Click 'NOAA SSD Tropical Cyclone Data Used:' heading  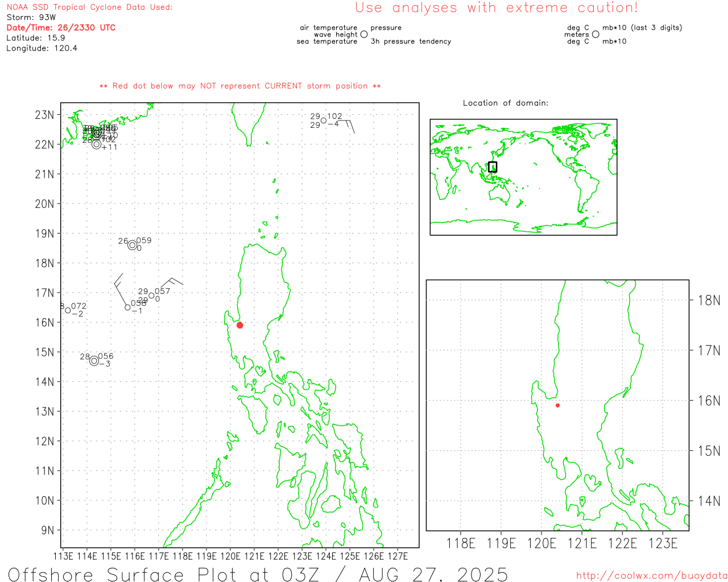click(x=89, y=7)
